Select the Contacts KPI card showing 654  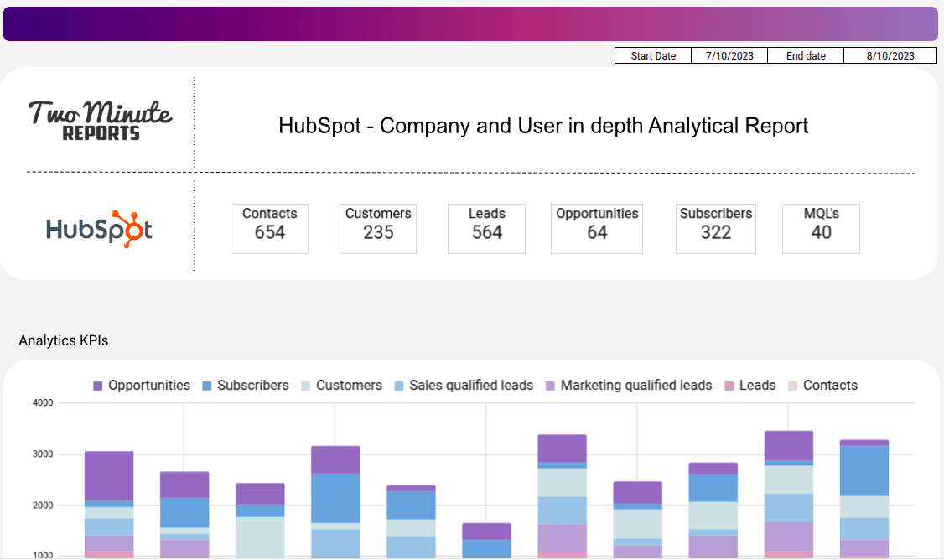[269, 228]
